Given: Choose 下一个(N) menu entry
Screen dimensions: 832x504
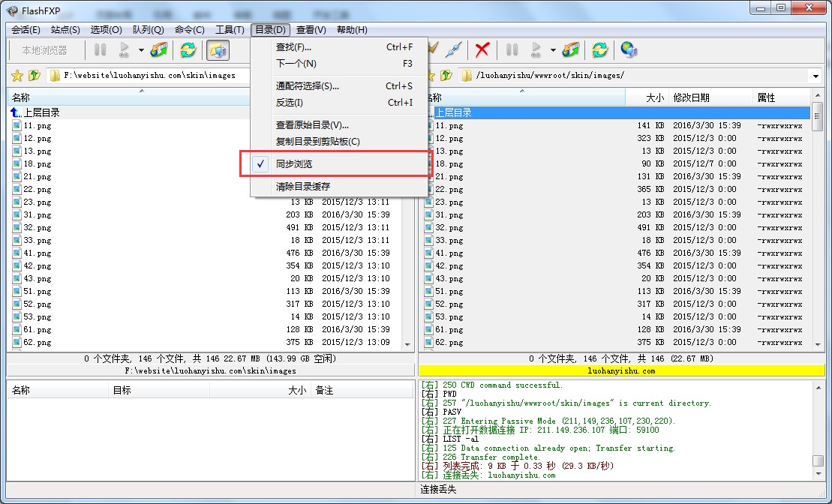Looking at the screenshot, I should [340, 64].
